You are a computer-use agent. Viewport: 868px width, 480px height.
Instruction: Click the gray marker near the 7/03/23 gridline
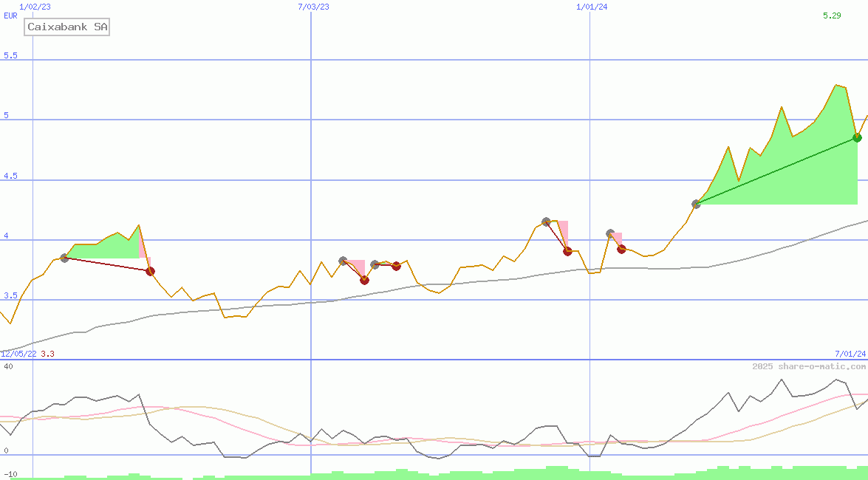[343, 260]
